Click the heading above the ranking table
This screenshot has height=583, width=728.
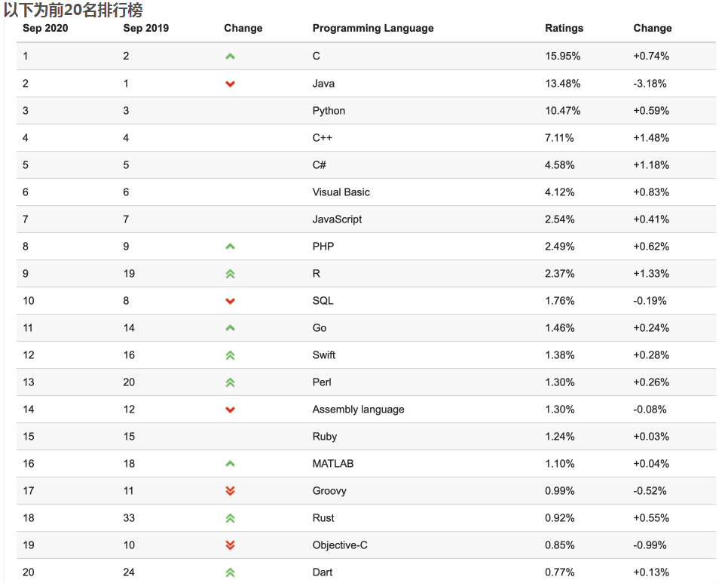pyautogui.click(x=73, y=10)
